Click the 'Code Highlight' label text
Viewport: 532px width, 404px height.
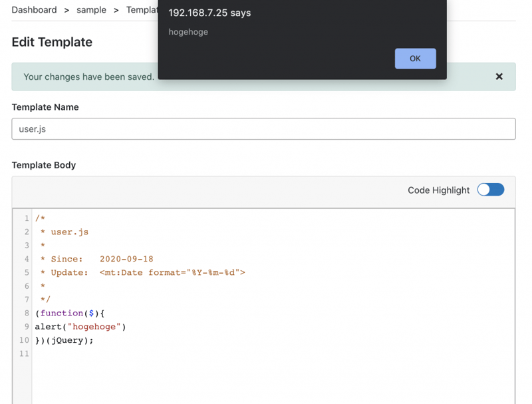tap(438, 190)
